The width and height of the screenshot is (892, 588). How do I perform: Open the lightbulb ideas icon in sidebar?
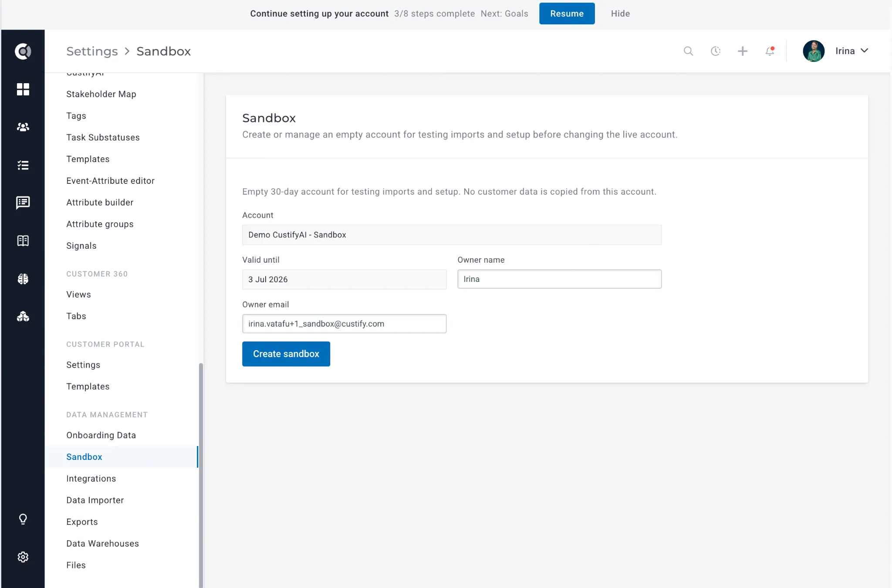pos(23,519)
